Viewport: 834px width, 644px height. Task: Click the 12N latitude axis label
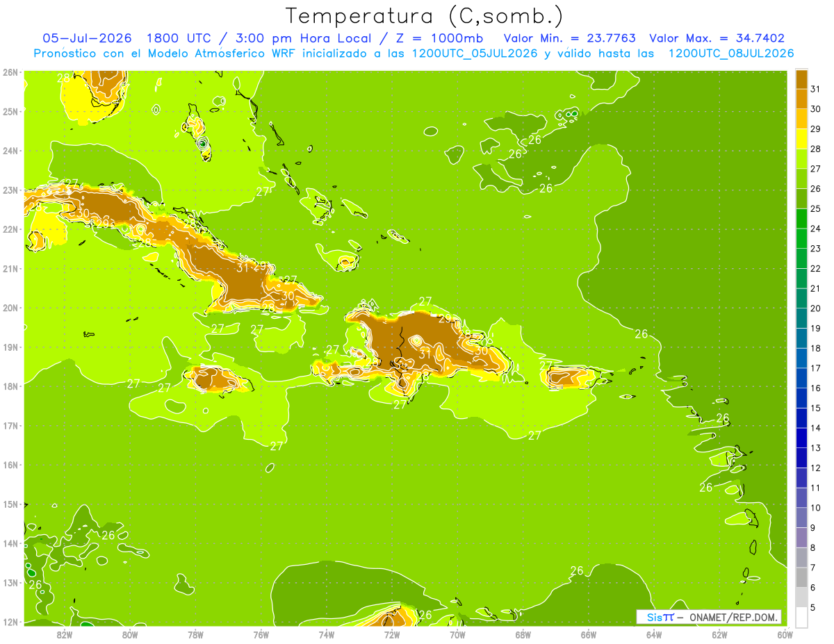point(10,622)
